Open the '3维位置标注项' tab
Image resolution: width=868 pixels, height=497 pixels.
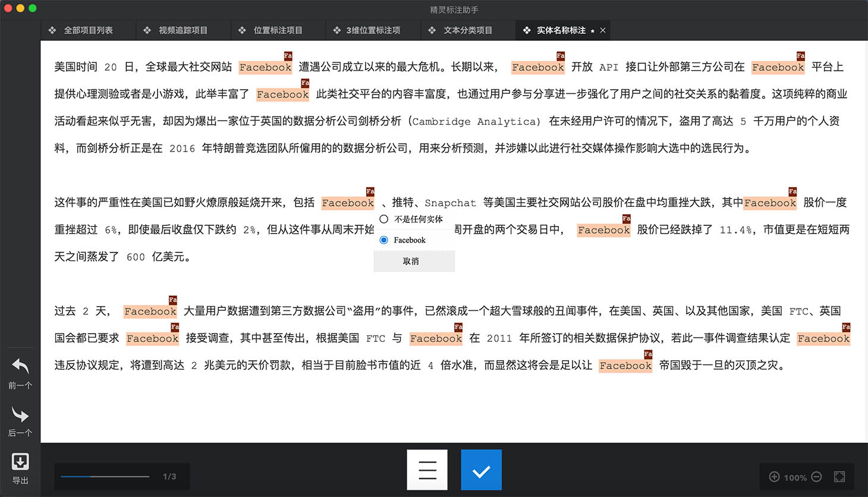373,30
